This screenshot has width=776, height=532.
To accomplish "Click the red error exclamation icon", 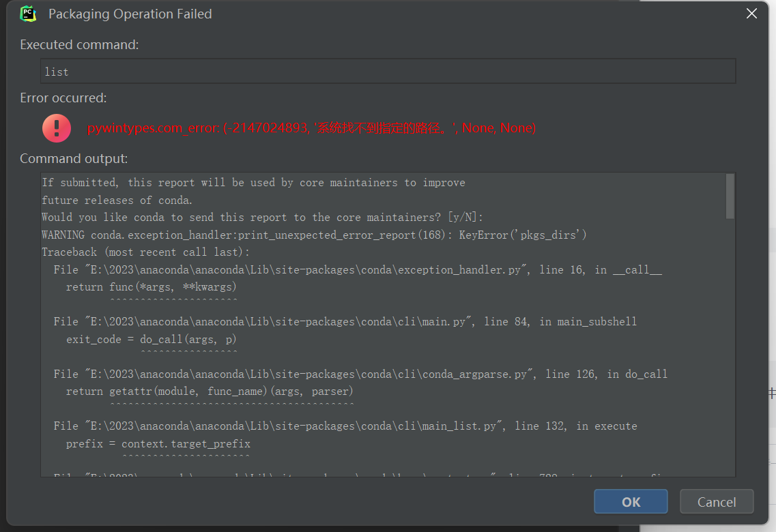I will [57, 128].
